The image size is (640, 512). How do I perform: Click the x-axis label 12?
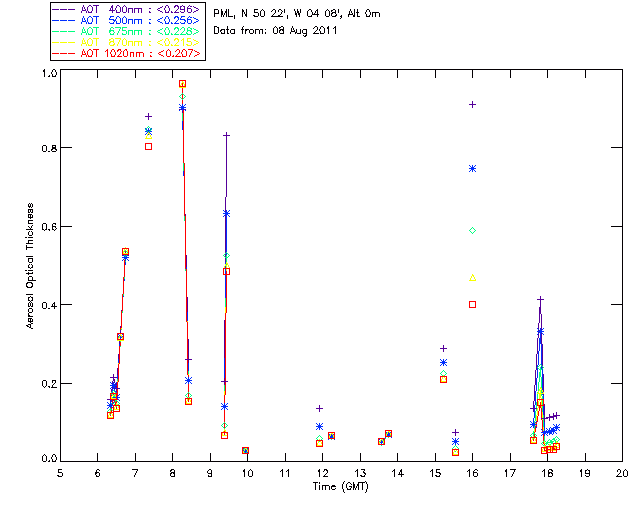322,473
